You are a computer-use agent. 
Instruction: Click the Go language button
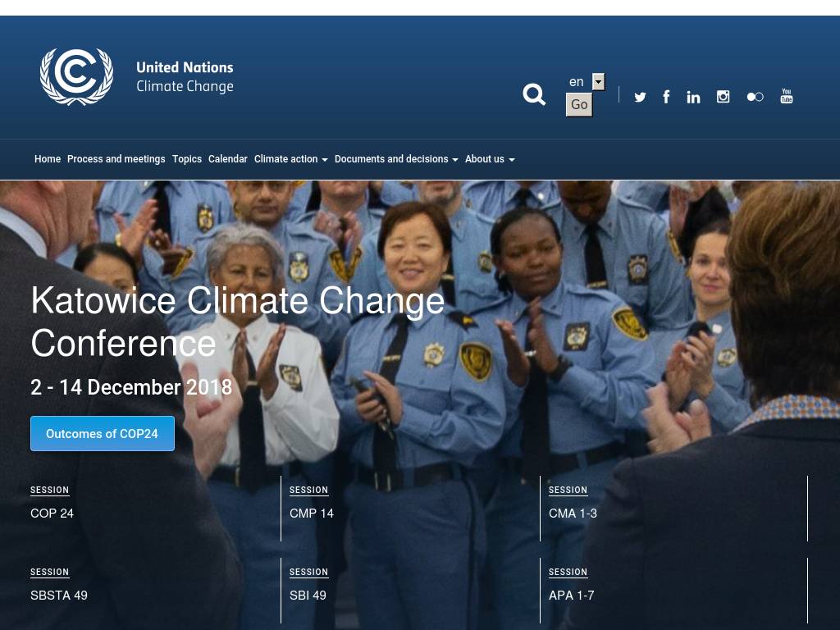(x=579, y=104)
